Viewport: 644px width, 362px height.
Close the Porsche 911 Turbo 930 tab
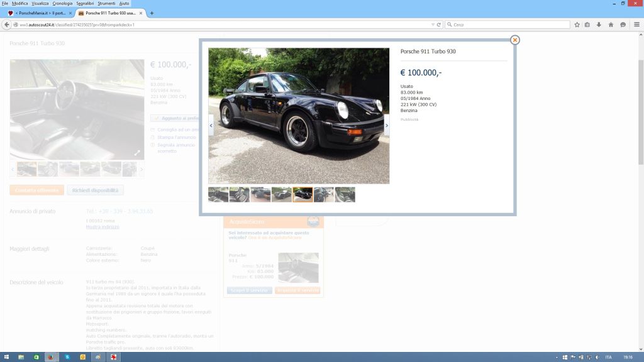click(x=141, y=13)
